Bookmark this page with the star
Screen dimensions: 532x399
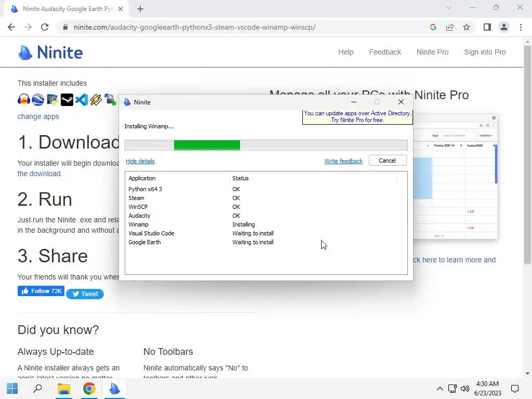[x=467, y=27]
